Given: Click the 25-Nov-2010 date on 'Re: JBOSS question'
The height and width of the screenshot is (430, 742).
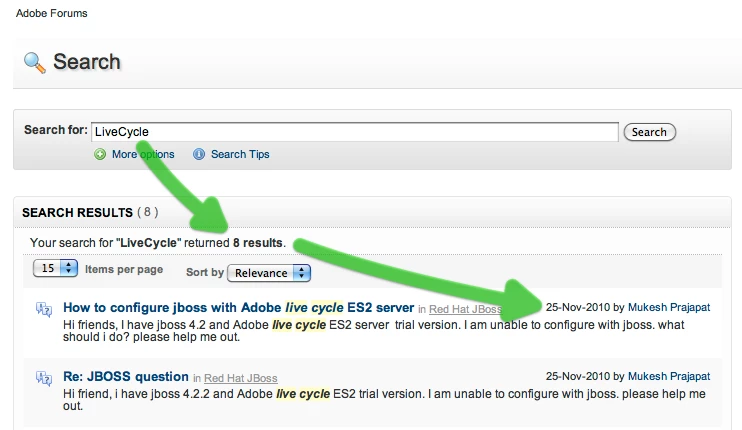Looking at the screenshot, I should pyautogui.click(x=577, y=377).
